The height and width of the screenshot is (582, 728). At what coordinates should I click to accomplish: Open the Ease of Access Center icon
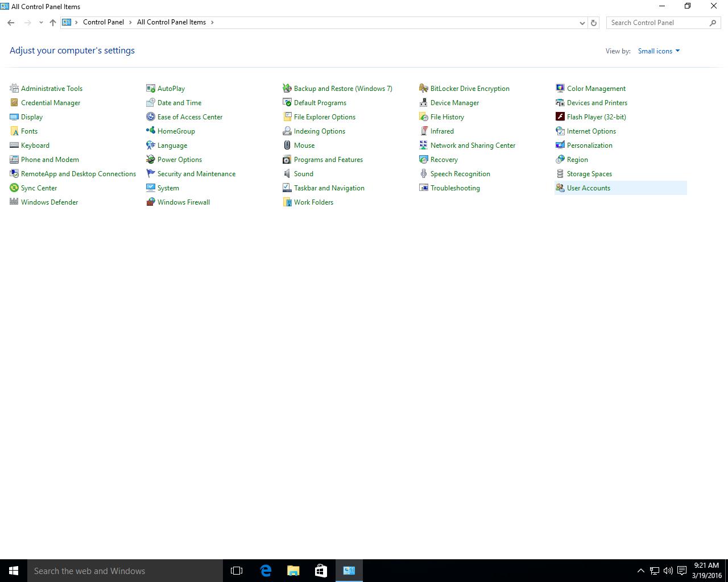pos(151,117)
